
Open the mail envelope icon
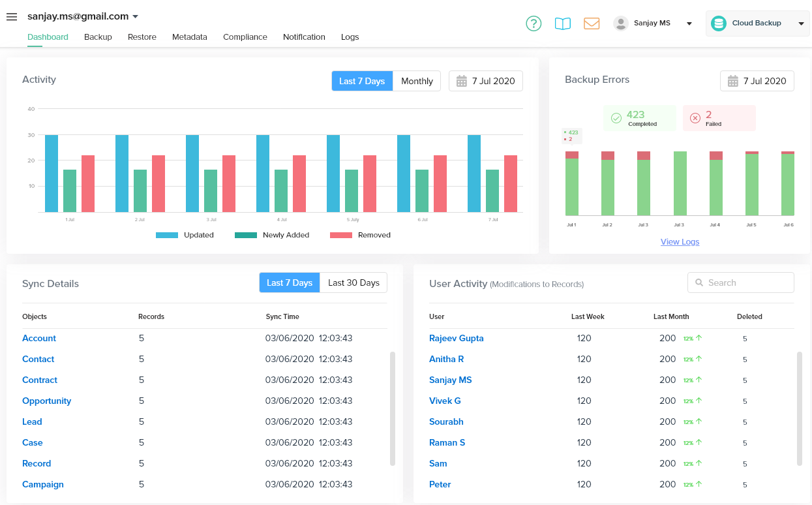point(592,23)
